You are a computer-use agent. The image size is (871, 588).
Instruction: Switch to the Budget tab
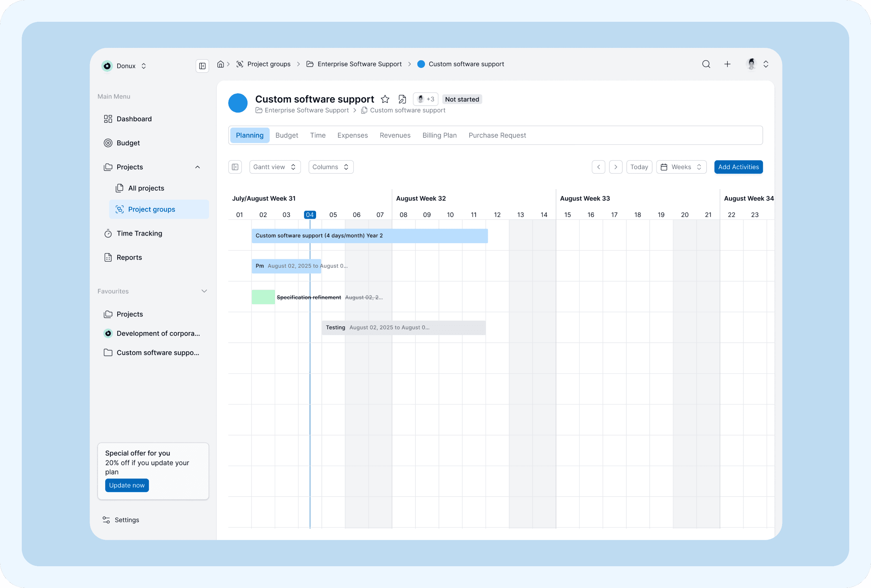(286, 135)
